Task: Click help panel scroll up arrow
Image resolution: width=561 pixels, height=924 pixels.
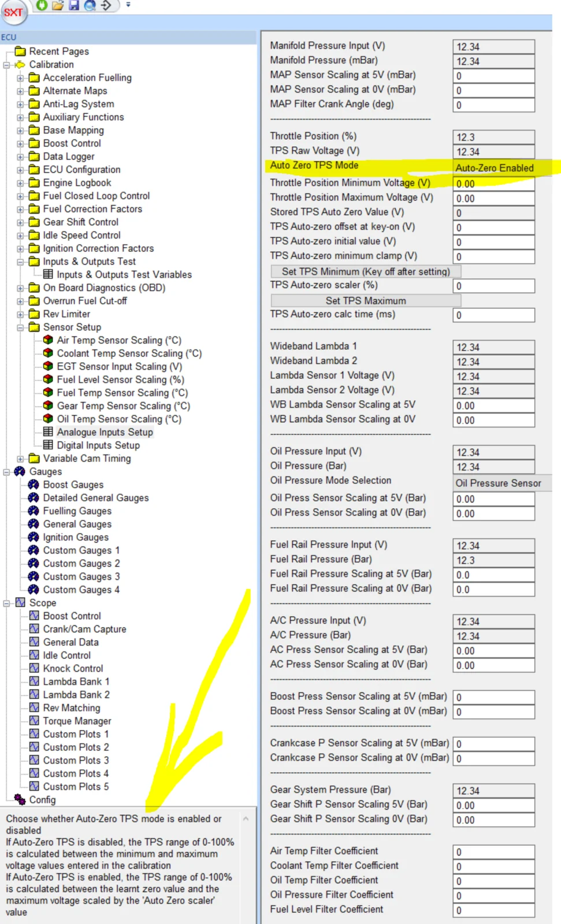Action: point(246,819)
